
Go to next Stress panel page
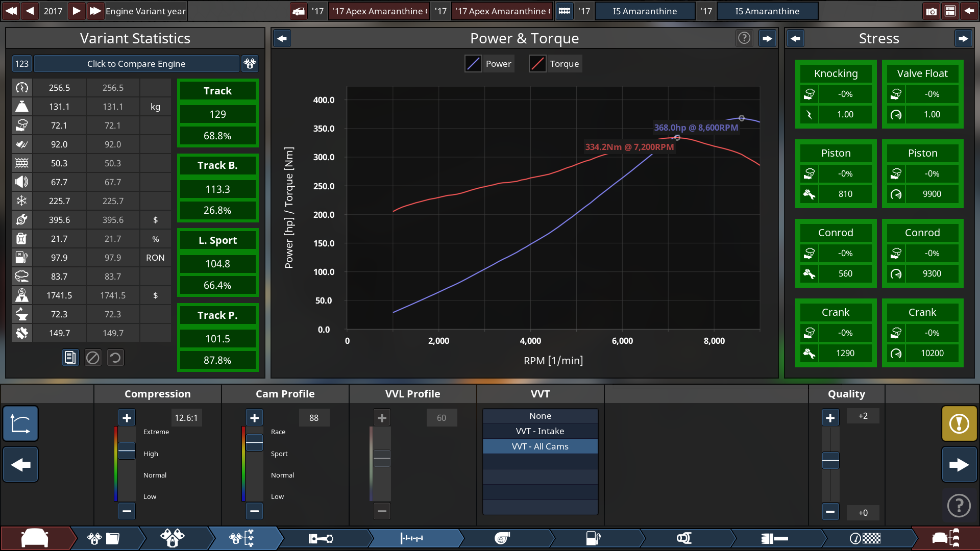[963, 38]
